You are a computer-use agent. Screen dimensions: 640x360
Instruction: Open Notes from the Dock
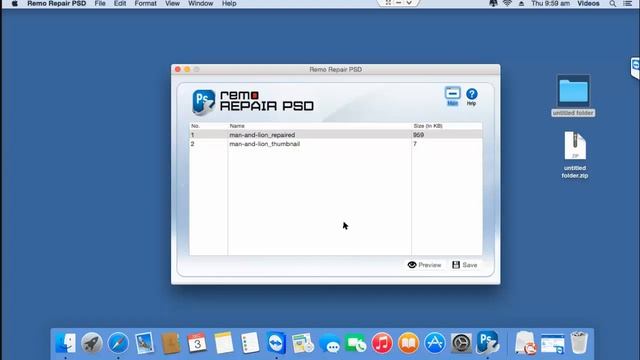(x=224, y=342)
